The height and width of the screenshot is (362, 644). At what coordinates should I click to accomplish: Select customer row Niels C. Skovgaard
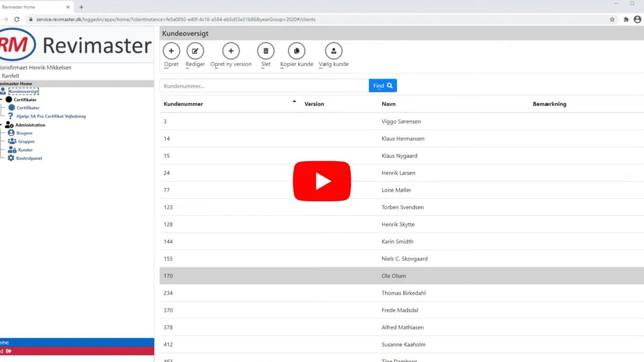click(402, 259)
